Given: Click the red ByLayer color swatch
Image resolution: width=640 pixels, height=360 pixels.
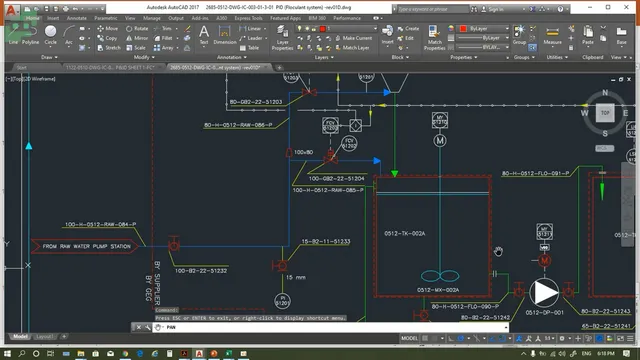Looking at the screenshot, I should tap(463, 29).
